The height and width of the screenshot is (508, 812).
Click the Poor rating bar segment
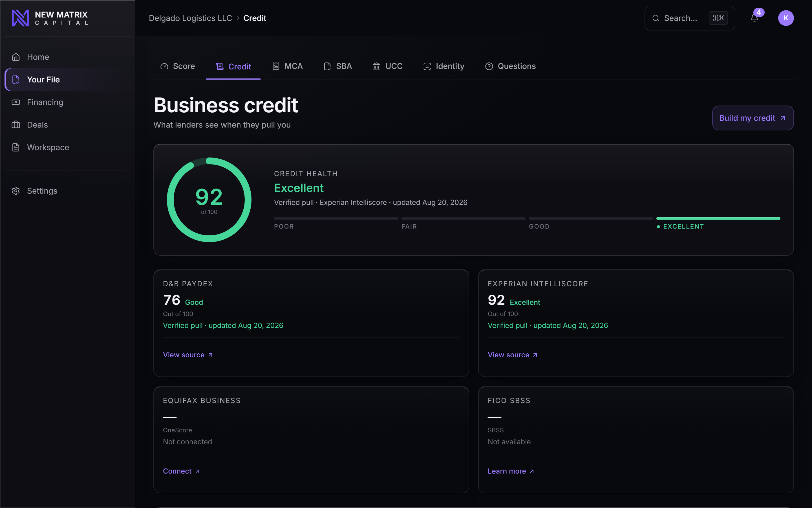(x=336, y=218)
